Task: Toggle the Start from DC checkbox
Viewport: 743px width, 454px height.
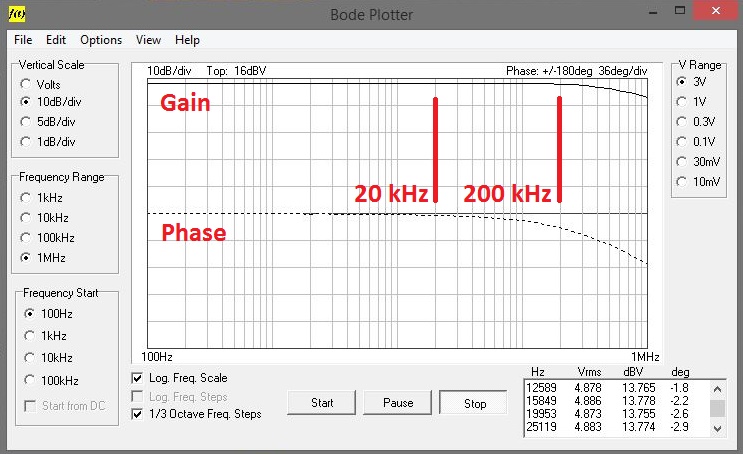Action: point(30,406)
